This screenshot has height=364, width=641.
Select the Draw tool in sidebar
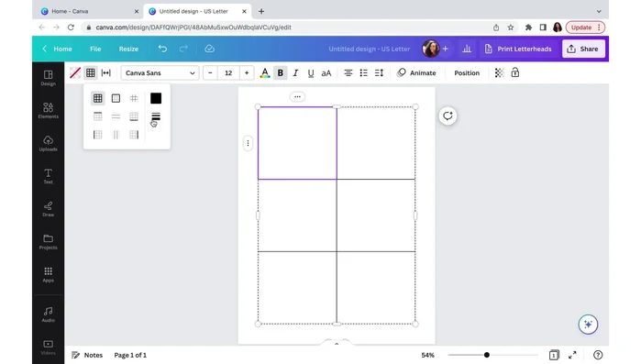(x=48, y=209)
